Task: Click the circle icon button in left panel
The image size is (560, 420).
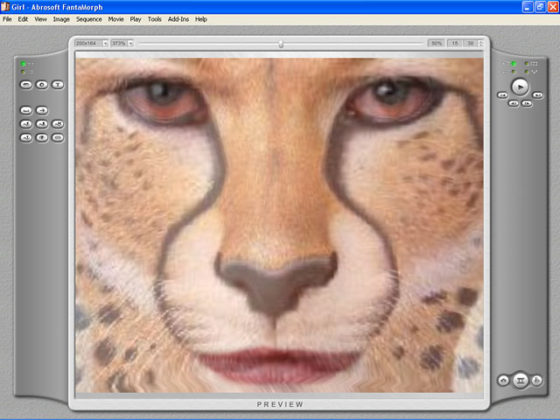Action: (42, 85)
